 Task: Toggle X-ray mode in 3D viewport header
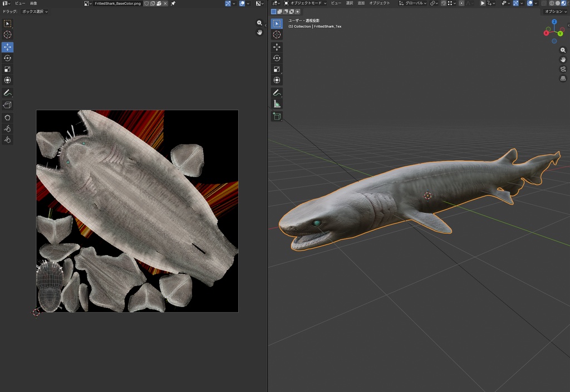coord(544,3)
